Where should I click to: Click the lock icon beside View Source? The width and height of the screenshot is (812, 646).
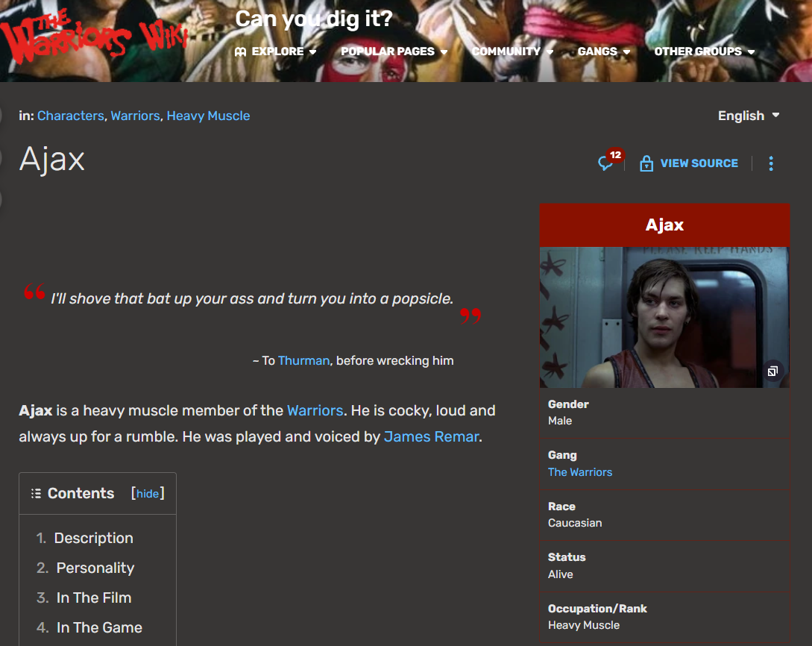click(646, 163)
